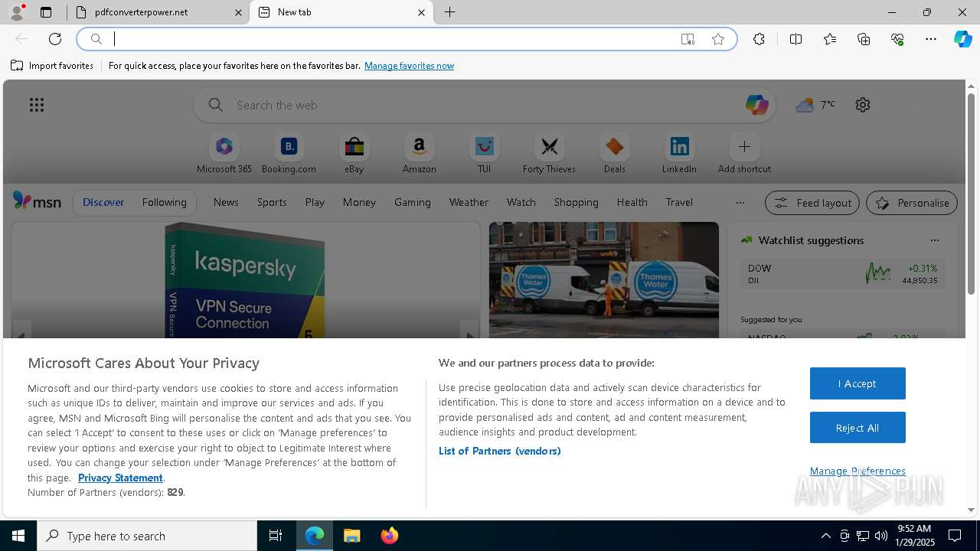Screen dimensions: 980x551
Task: Open the Money category
Action: click(359, 202)
